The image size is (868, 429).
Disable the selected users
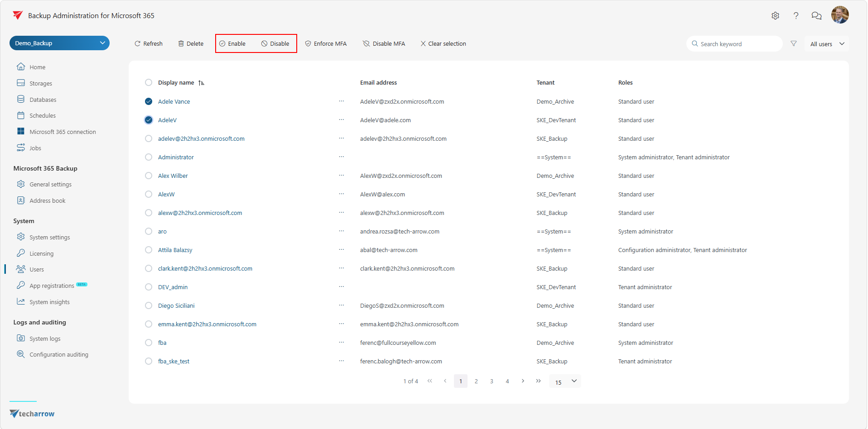pyautogui.click(x=275, y=43)
